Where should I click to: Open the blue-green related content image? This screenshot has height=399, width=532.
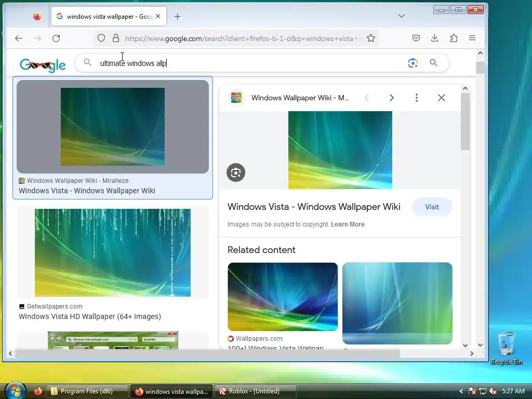pos(397,303)
